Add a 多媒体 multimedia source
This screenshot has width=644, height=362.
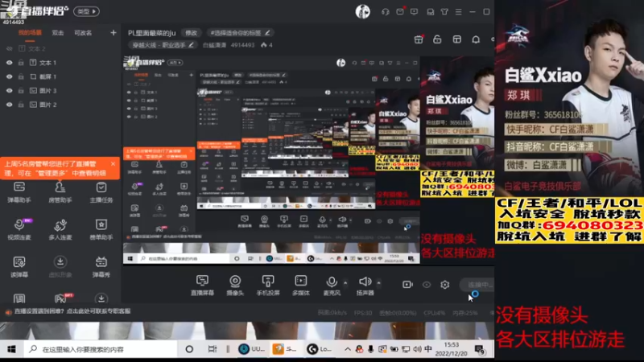pyautogui.click(x=300, y=286)
